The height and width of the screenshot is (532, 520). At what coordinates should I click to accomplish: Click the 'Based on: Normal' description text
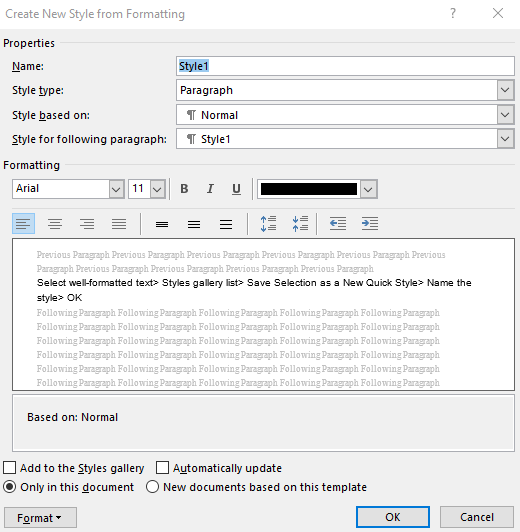tap(73, 417)
